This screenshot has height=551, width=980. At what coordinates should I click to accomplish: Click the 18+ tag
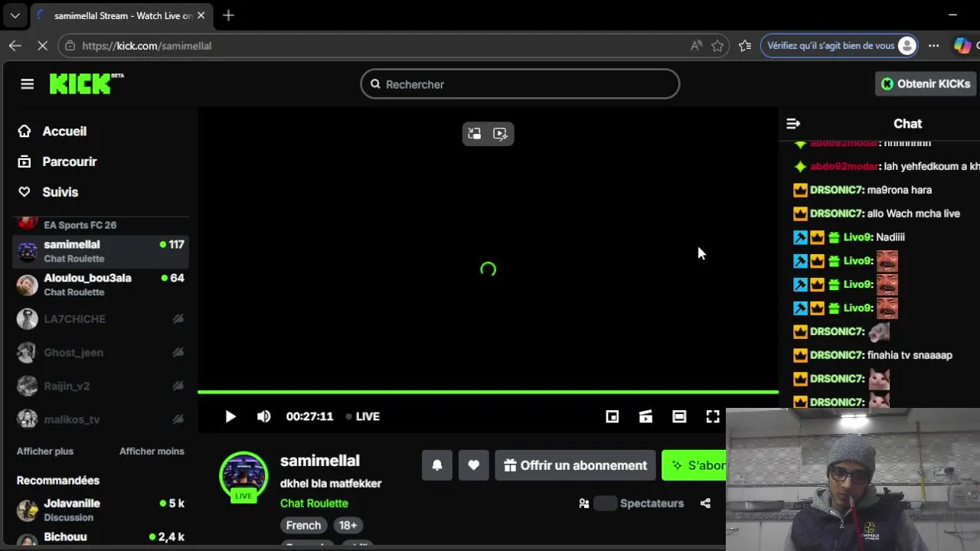pos(348,526)
